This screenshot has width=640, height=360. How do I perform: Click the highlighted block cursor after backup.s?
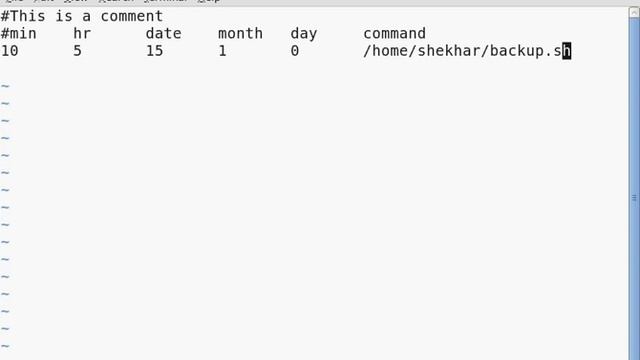coord(567,51)
